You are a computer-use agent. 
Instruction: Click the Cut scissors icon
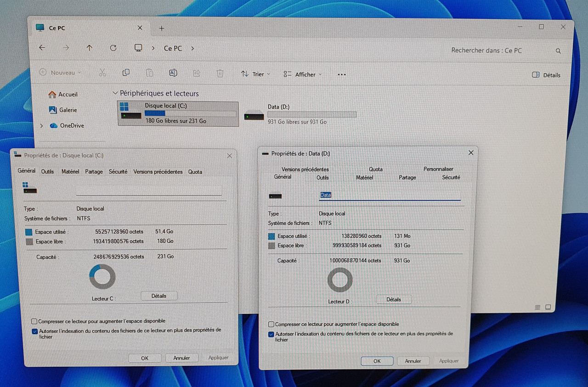102,73
